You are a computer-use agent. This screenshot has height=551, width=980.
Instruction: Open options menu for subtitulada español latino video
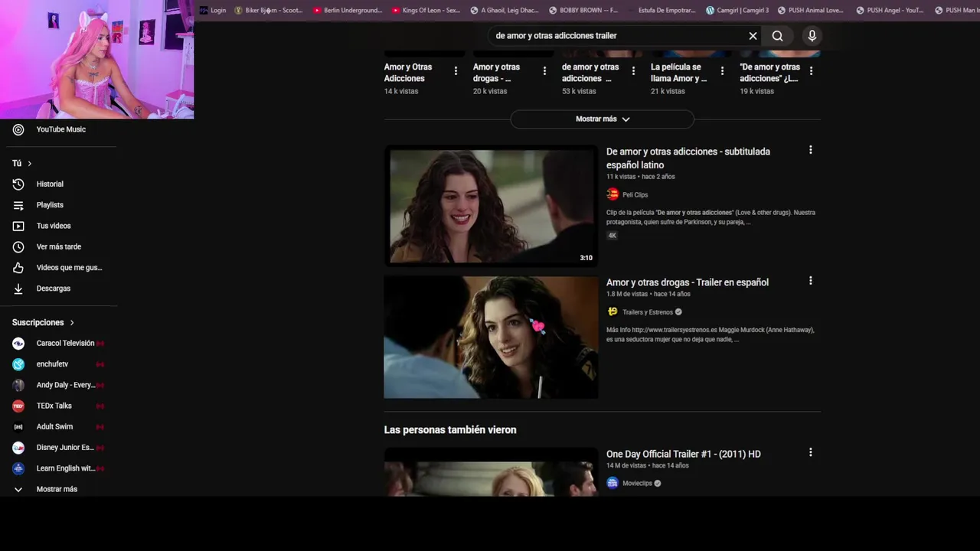[x=810, y=150]
